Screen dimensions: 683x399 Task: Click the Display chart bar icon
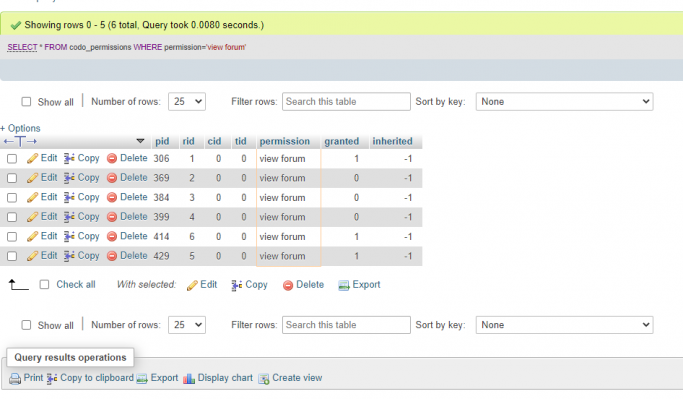click(189, 379)
